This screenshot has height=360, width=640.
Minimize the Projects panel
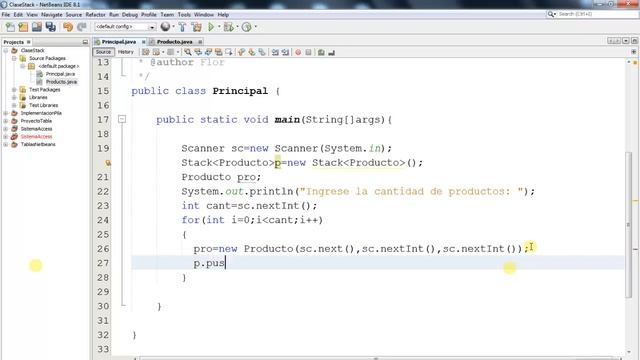[x=85, y=42]
